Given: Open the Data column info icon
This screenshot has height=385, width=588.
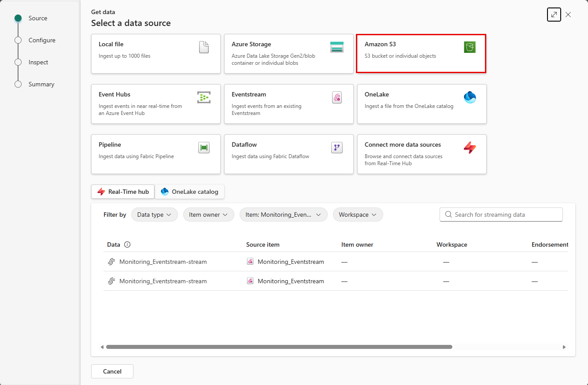Looking at the screenshot, I should pyautogui.click(x=127, y=244).
